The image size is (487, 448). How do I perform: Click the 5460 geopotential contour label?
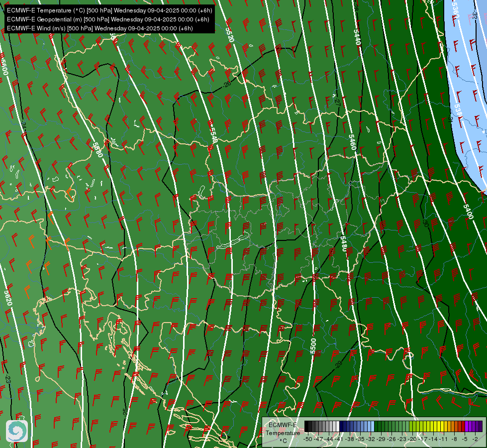coord(352,142)
